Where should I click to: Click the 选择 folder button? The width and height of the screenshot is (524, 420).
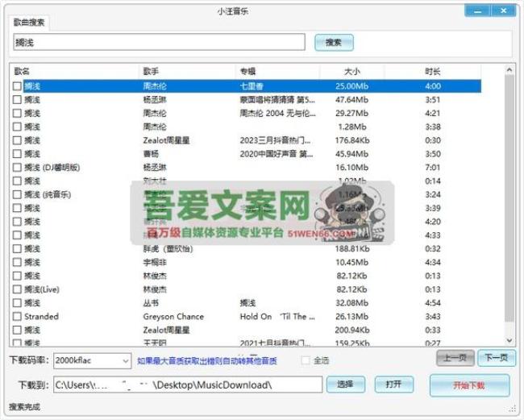coord(346,385)
